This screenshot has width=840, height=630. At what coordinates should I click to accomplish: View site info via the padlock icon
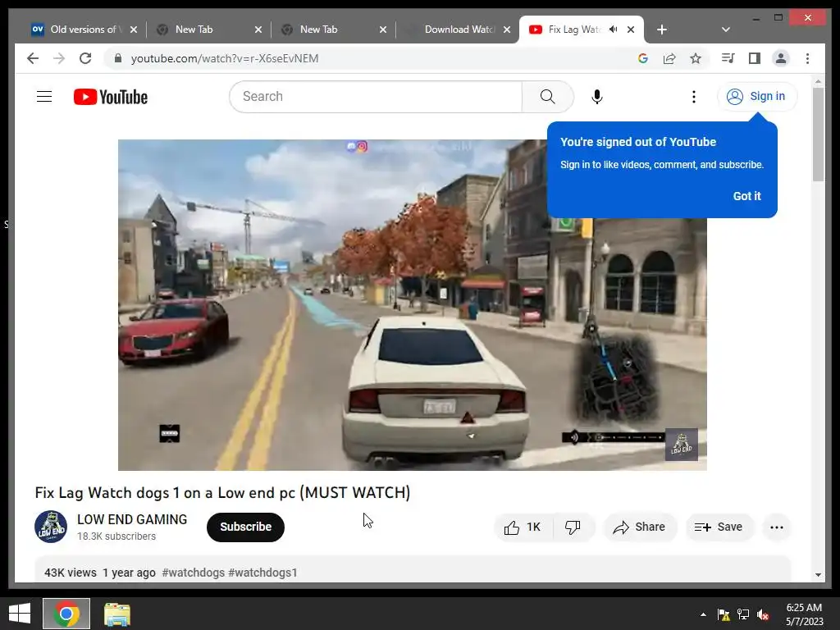tap(118, 58)
